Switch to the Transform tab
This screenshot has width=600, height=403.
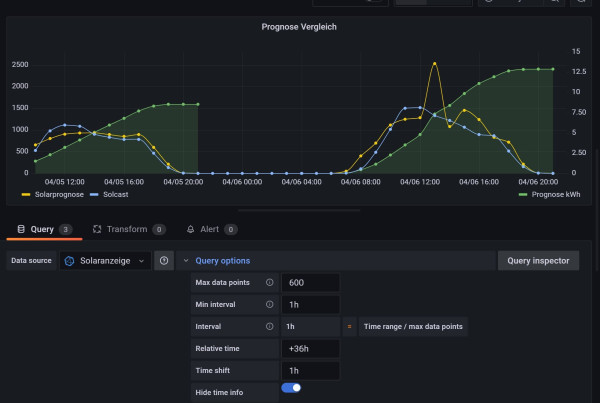coord(128,229)
